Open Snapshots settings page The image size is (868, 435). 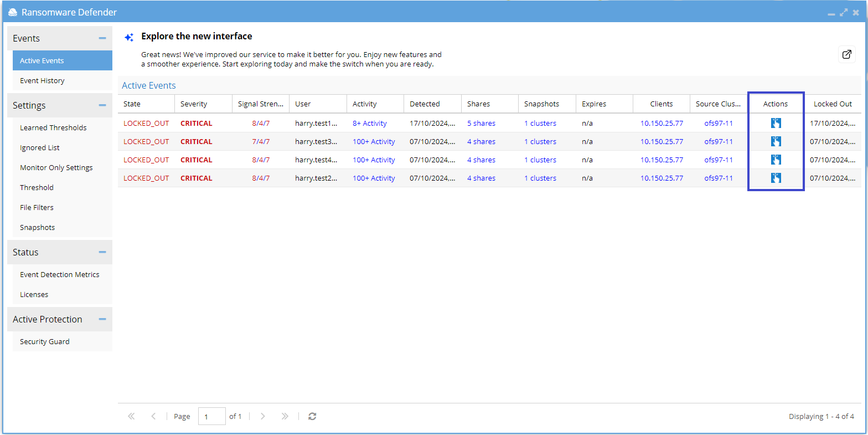tap(63, 227)
